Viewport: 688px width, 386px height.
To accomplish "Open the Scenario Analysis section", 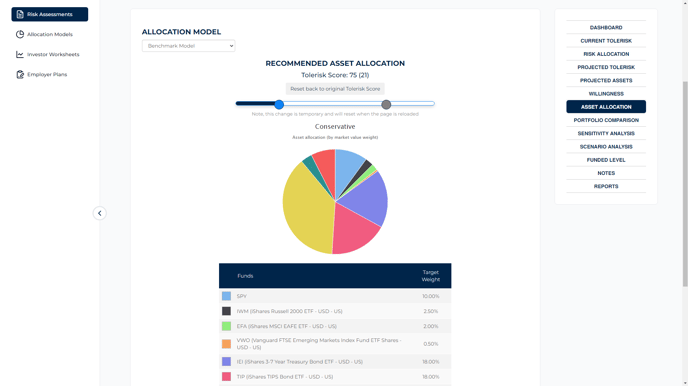I will click(606, 147).
